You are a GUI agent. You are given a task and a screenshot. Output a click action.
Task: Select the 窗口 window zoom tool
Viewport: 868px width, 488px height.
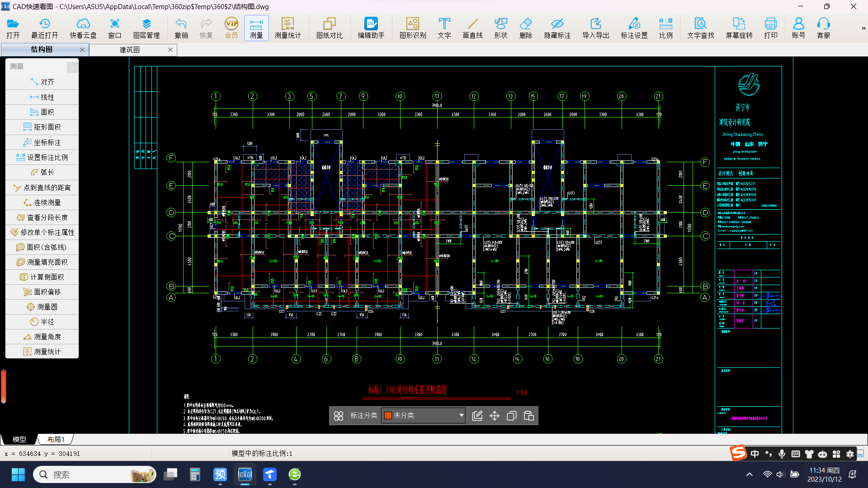coord(115,28)
